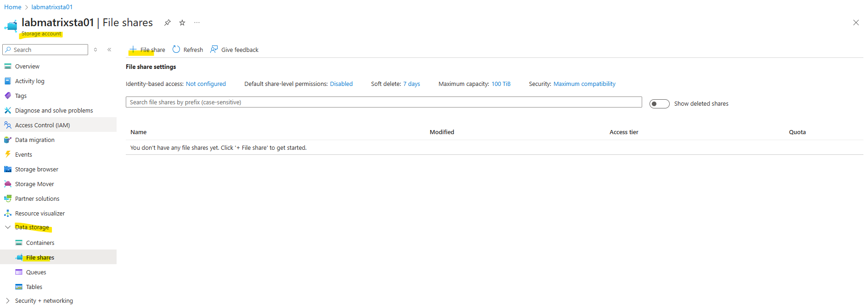Sort by the Modified column header
868x306 pixels.
click(x=442, y=132)
